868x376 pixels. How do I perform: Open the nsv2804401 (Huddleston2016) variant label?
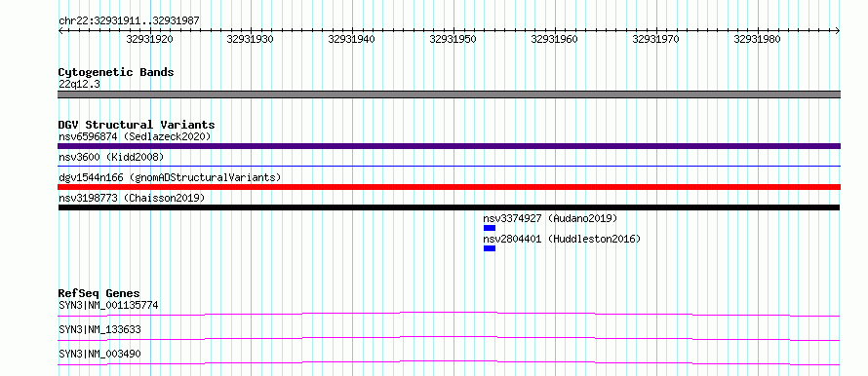point(562,239)
